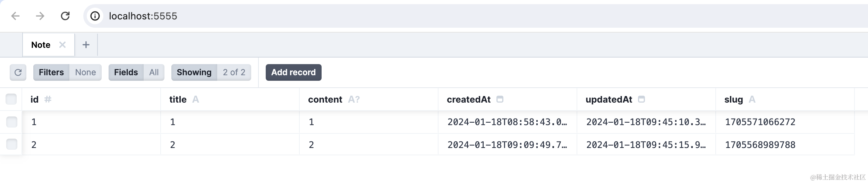Click the id number type icon
This screenshot has width=868, height=183.
coord(48,99)
